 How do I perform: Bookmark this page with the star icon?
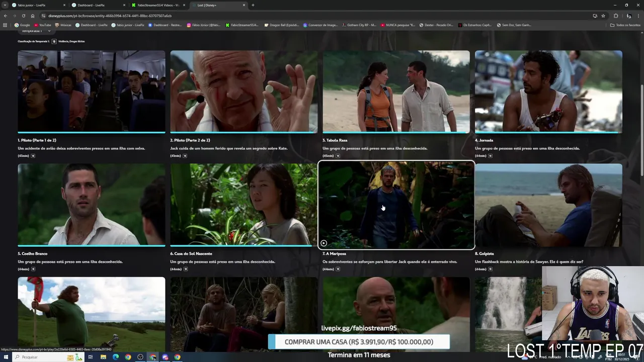click(x=603, y=16)
